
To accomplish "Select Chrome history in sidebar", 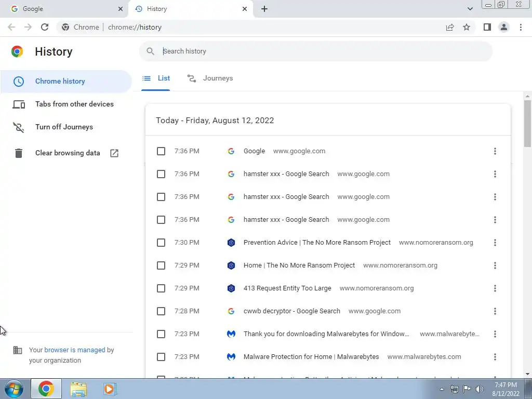I will (x=66, y=82).
